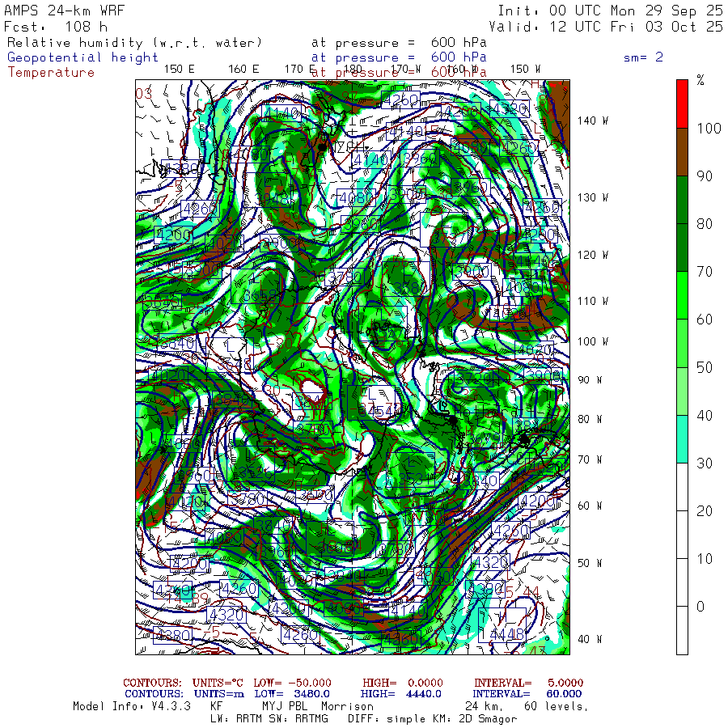This screenshot has width=728, height=728.
Task: Click the Init 00 UTC Mon 29 Sep timestamp
Action: pos(611,11)
